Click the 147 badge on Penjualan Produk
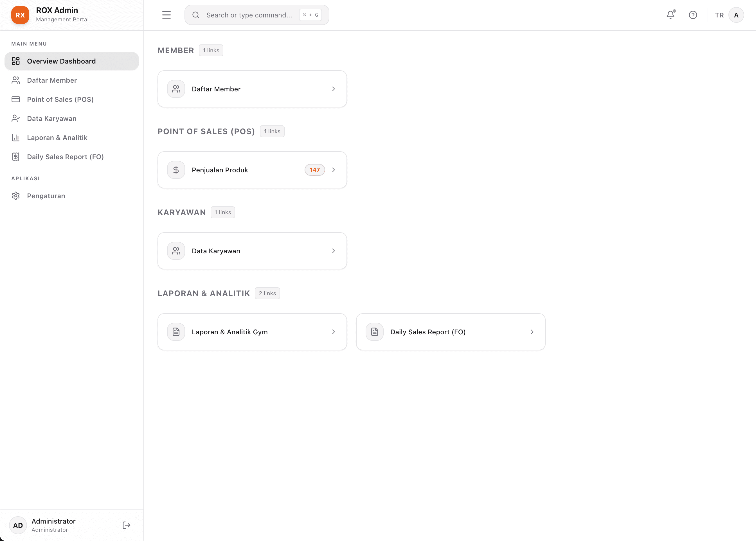 tap(314, 170)
